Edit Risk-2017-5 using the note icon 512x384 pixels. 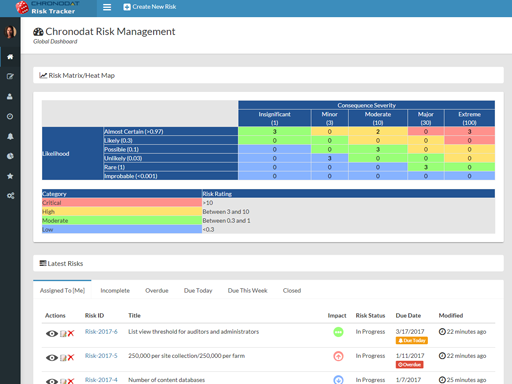pyautogui.click(x=63, y=358)
